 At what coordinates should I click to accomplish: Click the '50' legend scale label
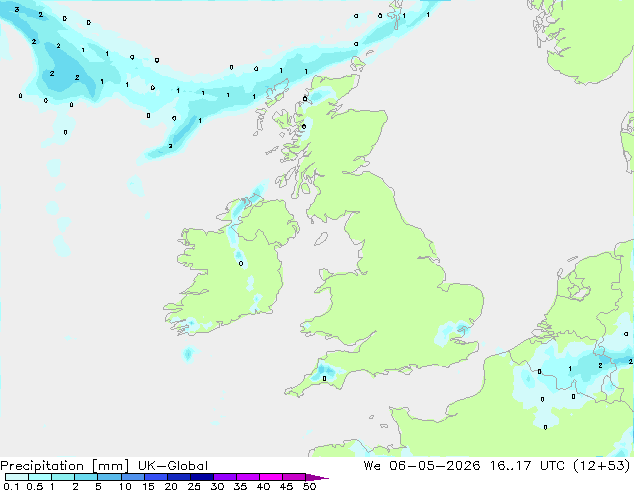click(309, 486)
